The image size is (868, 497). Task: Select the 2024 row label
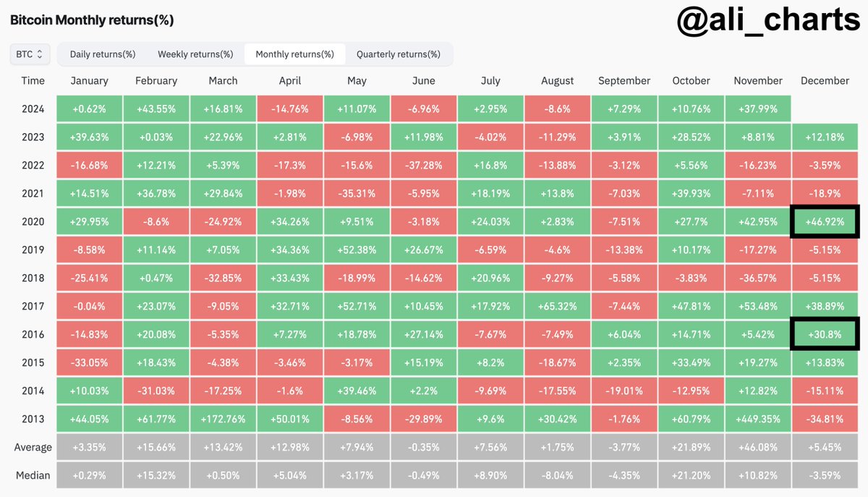pos(33,109)
